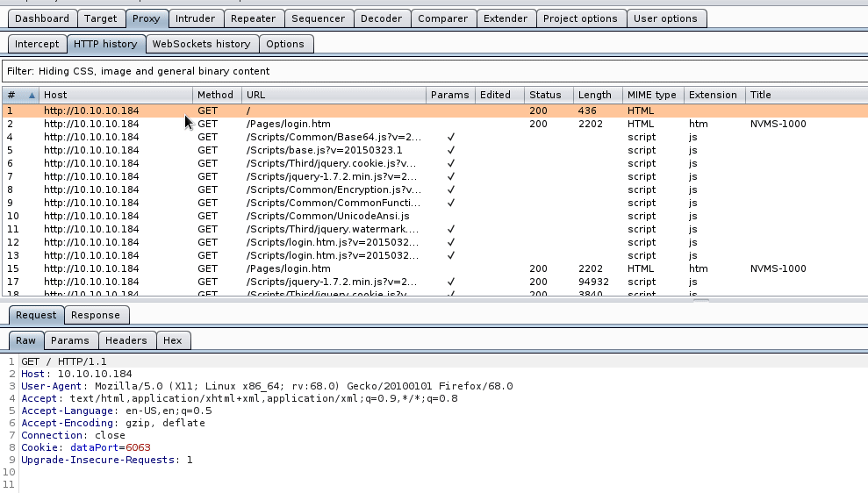Screen dimensions: 868x493
Task: Sort history by Length column header
Action: (595, 95)
